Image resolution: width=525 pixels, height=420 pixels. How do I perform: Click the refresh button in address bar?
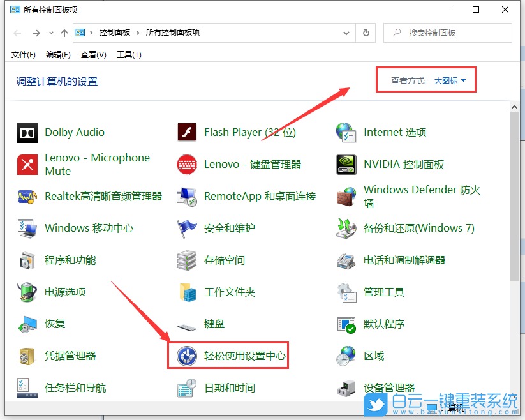tap(364, 33)
